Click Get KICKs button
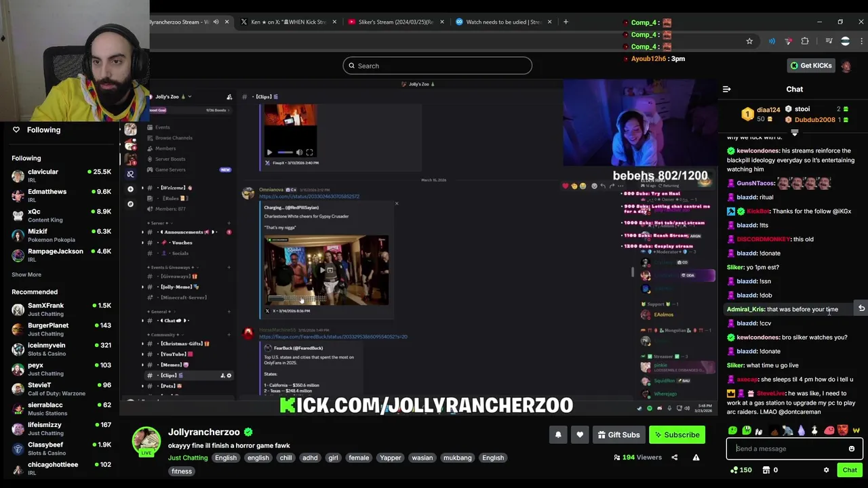 click(x=811, y=66)
